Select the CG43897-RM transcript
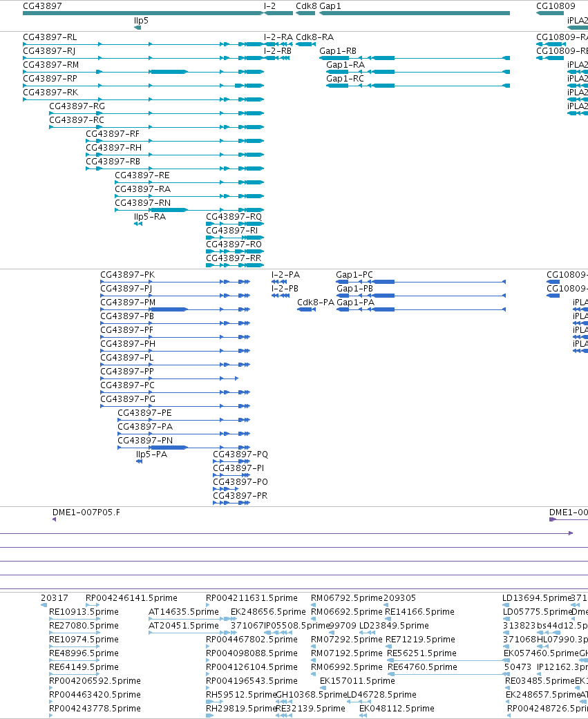 pyautogui.click(x=143, y=72)
